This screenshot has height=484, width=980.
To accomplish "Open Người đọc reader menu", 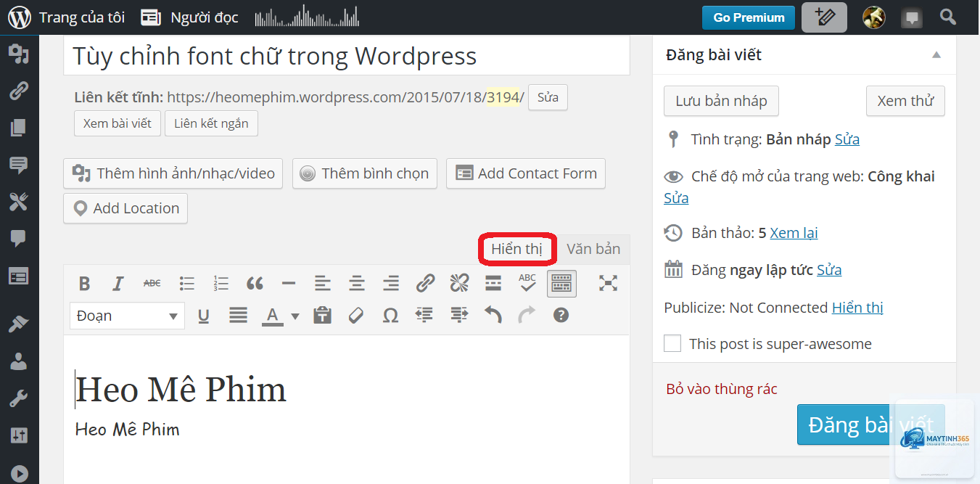I will click(189, 17).
